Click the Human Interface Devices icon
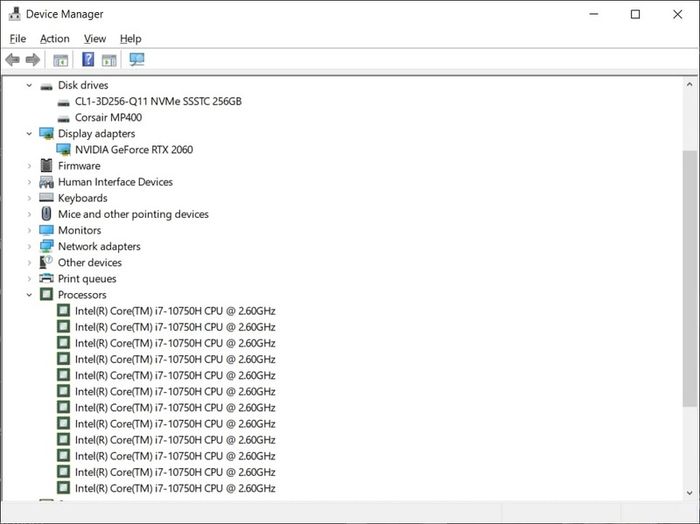Image resolution: width=700 pixels, height=524 pixels. coord(46,182)
